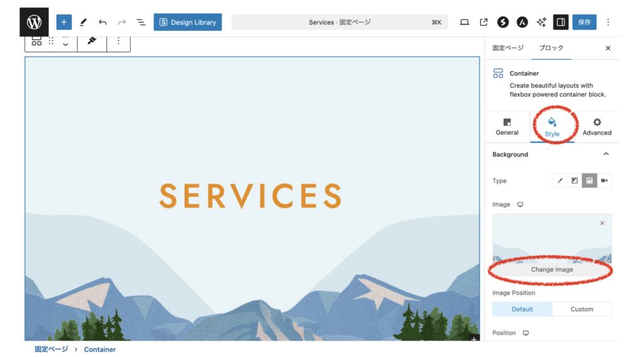Open page preview in new tab
The image size is (644, 357).
[484, 22]
